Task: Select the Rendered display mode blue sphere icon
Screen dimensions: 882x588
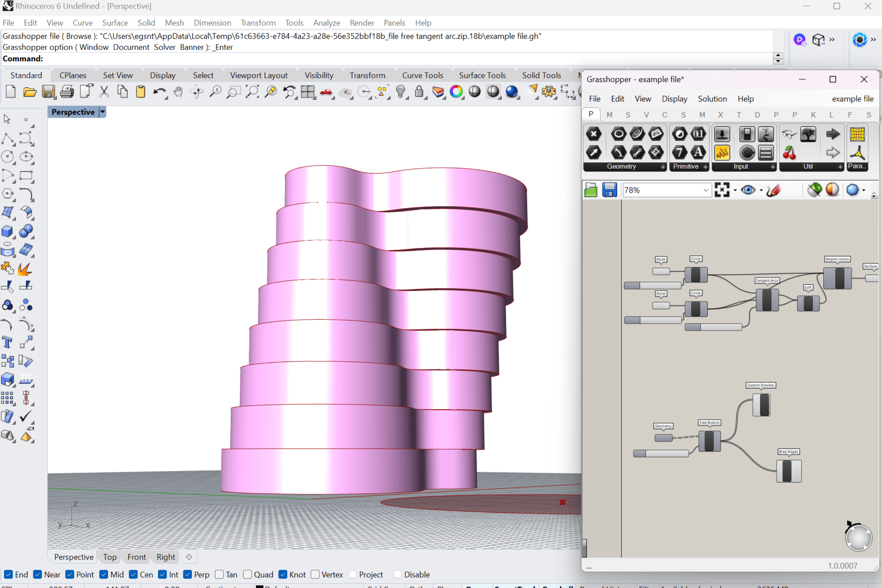Action: click(512, 92)
